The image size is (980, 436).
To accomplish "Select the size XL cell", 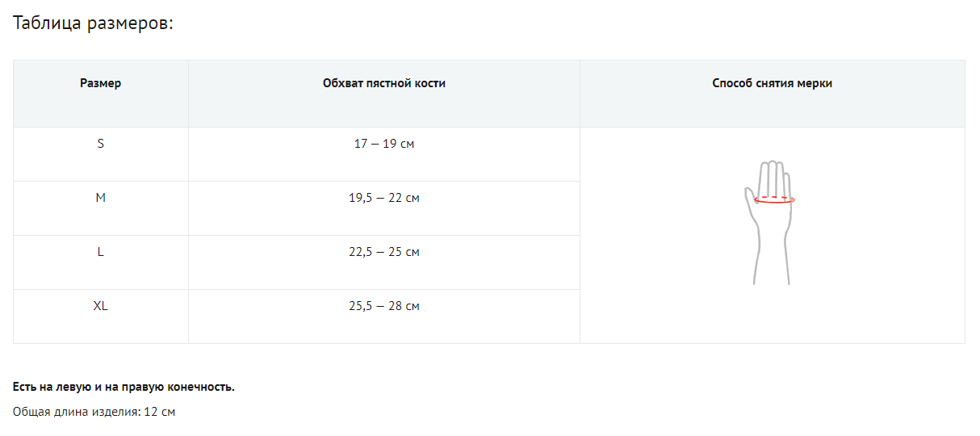I will (101, 306).
